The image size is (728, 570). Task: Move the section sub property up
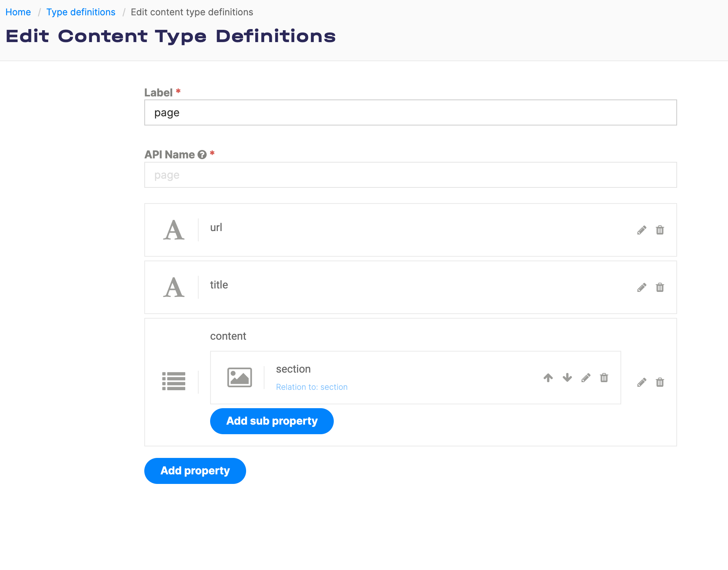548,378
